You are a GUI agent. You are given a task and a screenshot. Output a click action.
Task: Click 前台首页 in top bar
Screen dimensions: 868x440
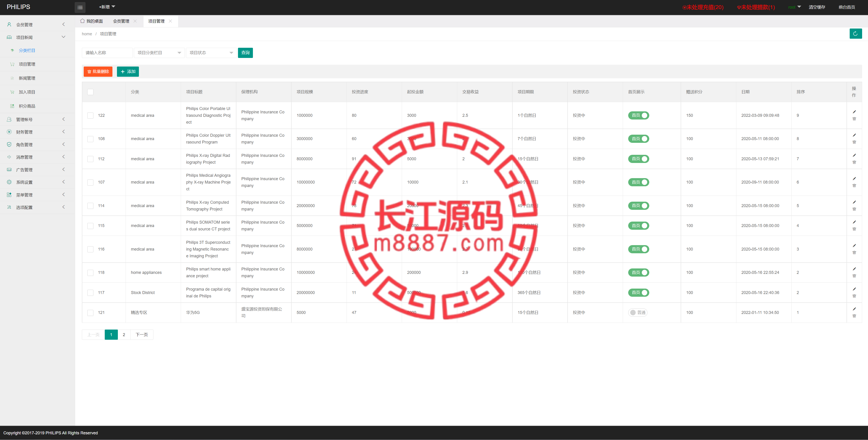[x=847, y=7]
